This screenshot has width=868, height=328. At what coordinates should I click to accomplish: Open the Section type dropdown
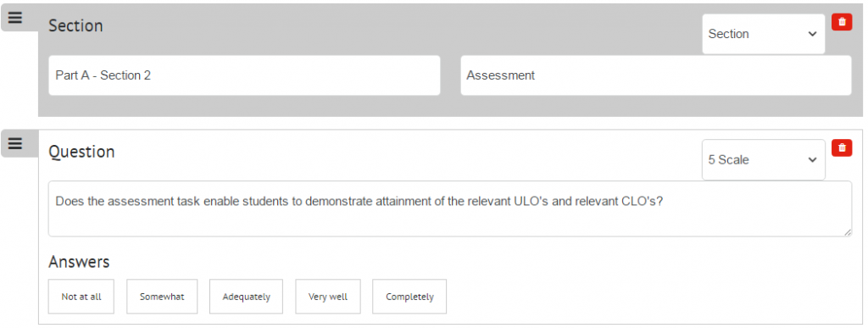pyautogui.click(x=764, y=34)
